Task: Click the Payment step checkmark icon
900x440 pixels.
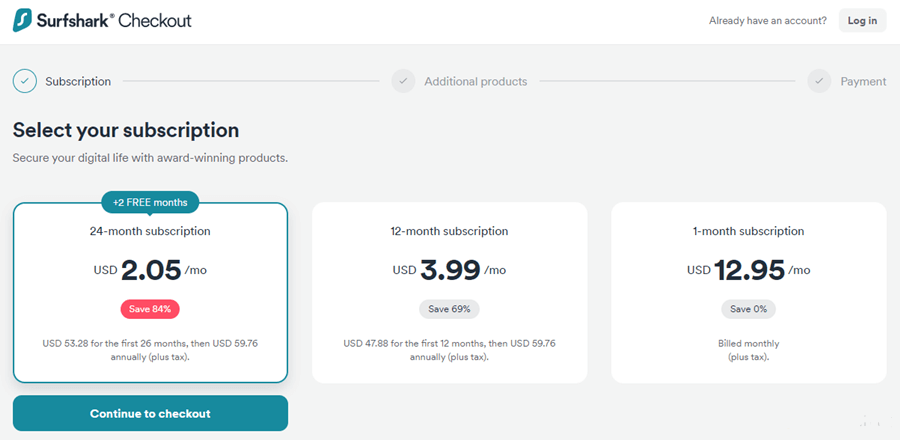Action: pos(819,81)
